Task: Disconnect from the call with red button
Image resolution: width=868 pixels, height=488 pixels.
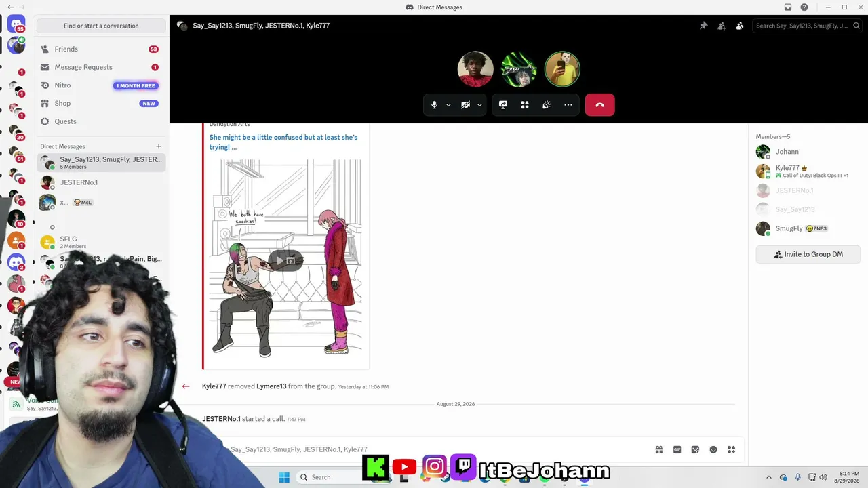Action: [x=599, y=105]
